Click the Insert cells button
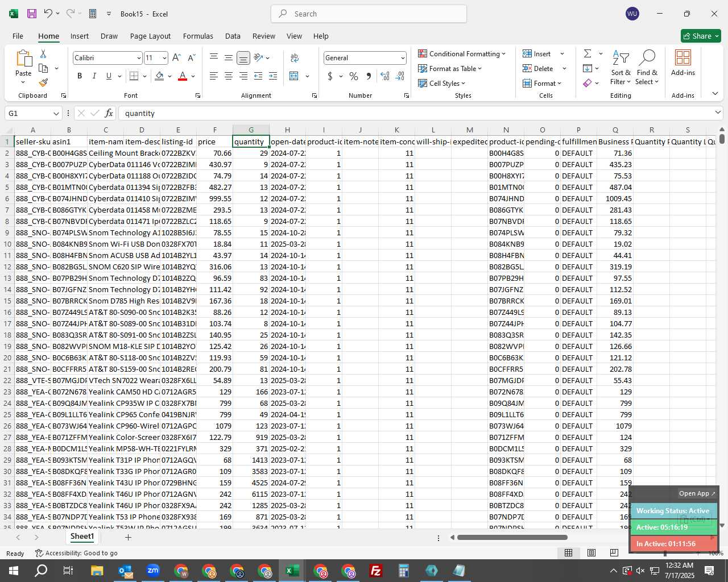 coord(537,53)
